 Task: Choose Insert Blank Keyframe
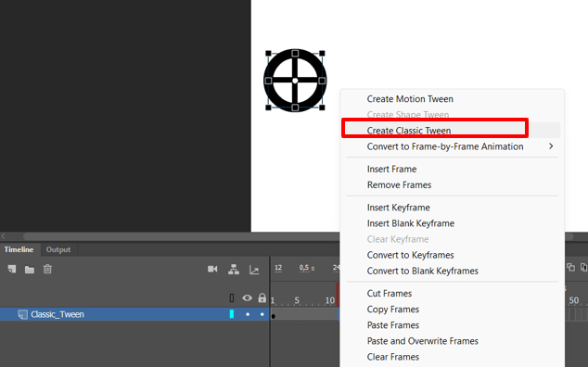411,223
